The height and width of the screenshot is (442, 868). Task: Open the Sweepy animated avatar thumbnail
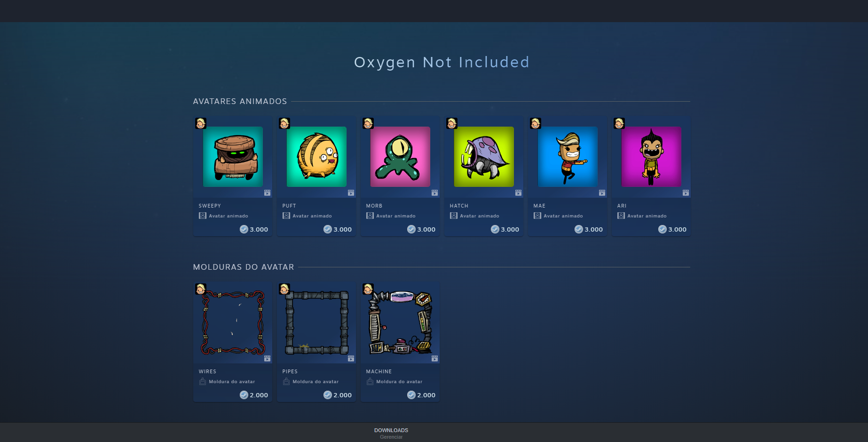click(233, 157)
